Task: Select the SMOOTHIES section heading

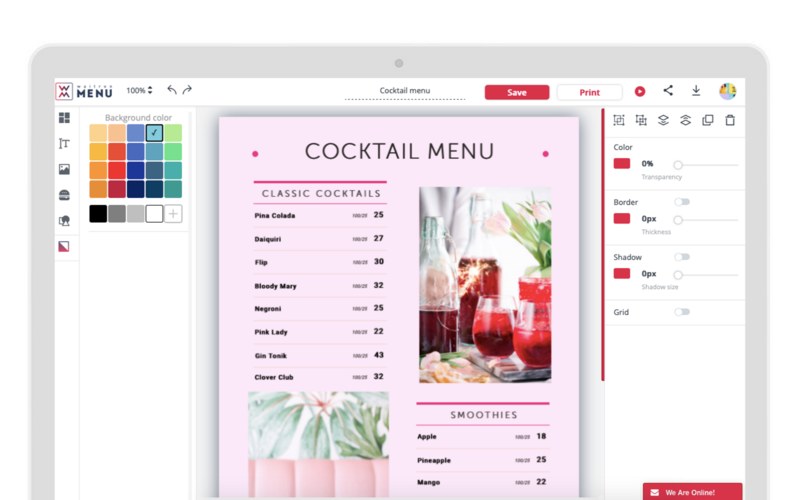Action: pyautogui.click(x=484, y=415)
